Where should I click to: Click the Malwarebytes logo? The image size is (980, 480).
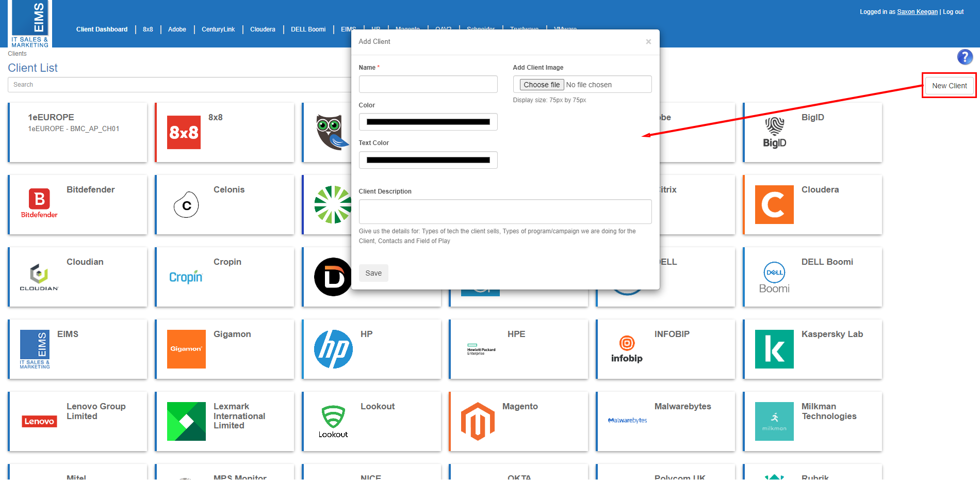pos(627,420)
